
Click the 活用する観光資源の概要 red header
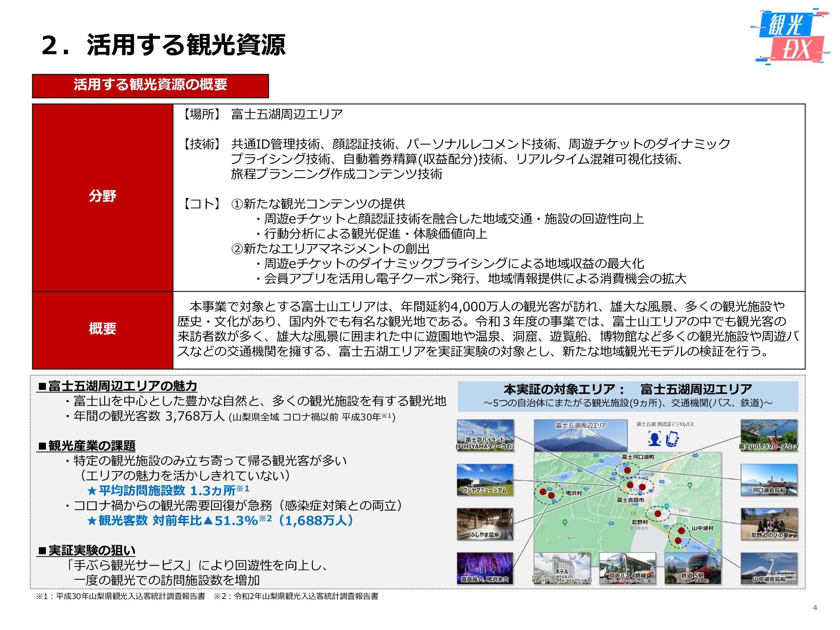150,85
